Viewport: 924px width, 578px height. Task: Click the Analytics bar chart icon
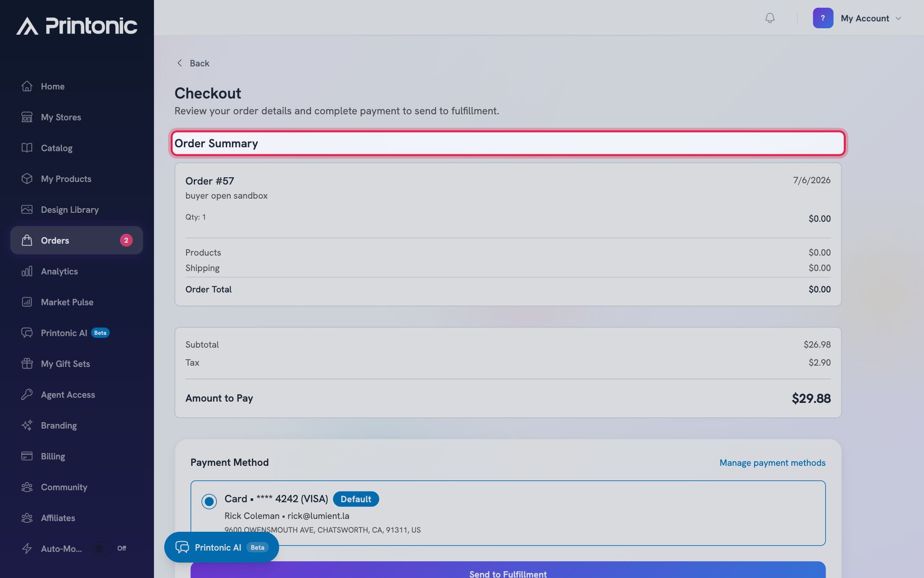pyautogui.click(x=27, y=271)
